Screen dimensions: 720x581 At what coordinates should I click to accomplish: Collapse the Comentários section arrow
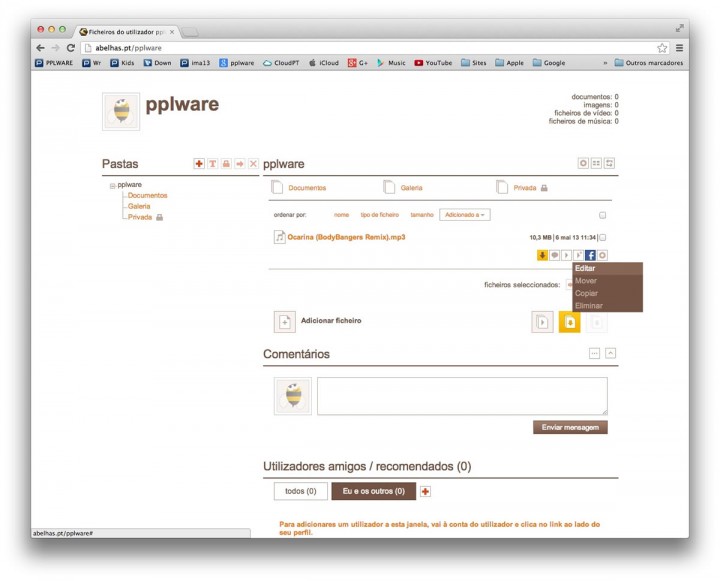(x=610, y=353)
